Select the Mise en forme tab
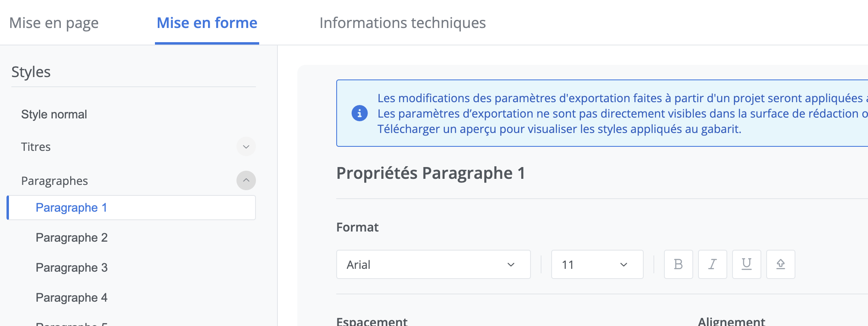The height and width of the screenshot is (326, 868). coord(207,23)
